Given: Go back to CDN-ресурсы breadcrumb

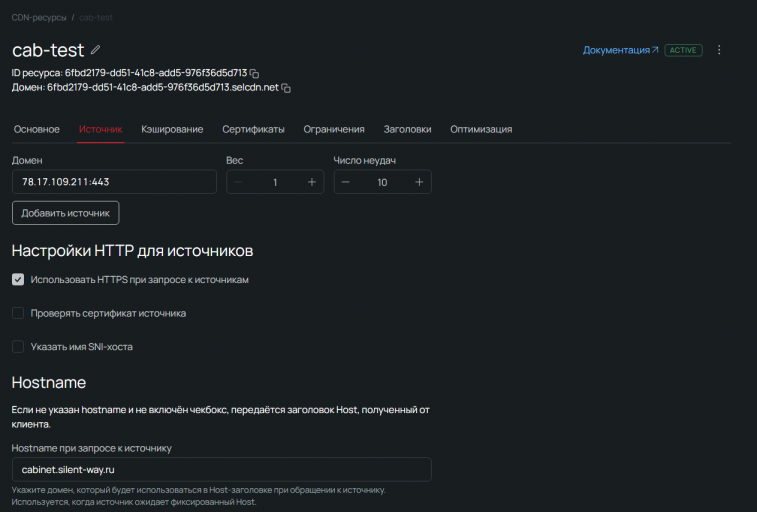Looking at the screenshot, I should [x=39, y=17].
